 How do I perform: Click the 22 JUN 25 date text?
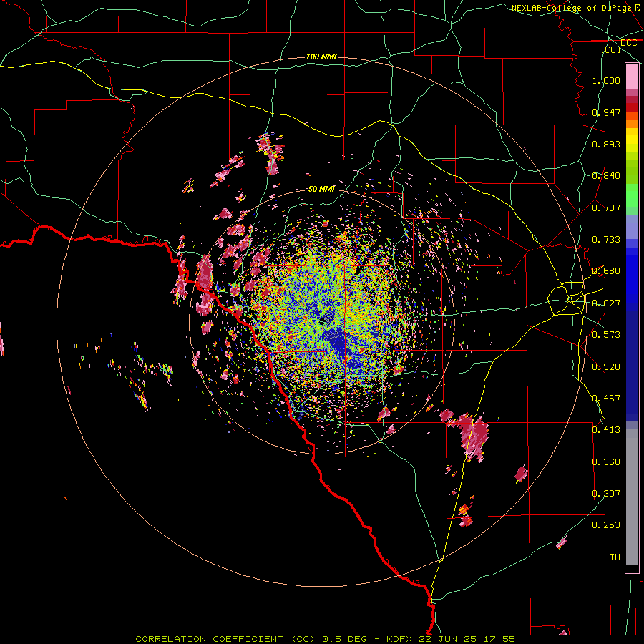tap(447, 639)
